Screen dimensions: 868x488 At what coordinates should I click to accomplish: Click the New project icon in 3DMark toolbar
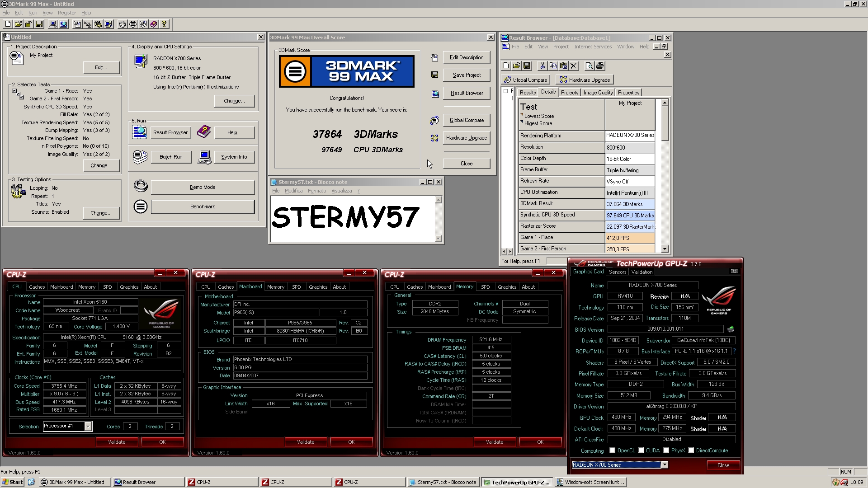pyautogui.click(x=8, y=24)
